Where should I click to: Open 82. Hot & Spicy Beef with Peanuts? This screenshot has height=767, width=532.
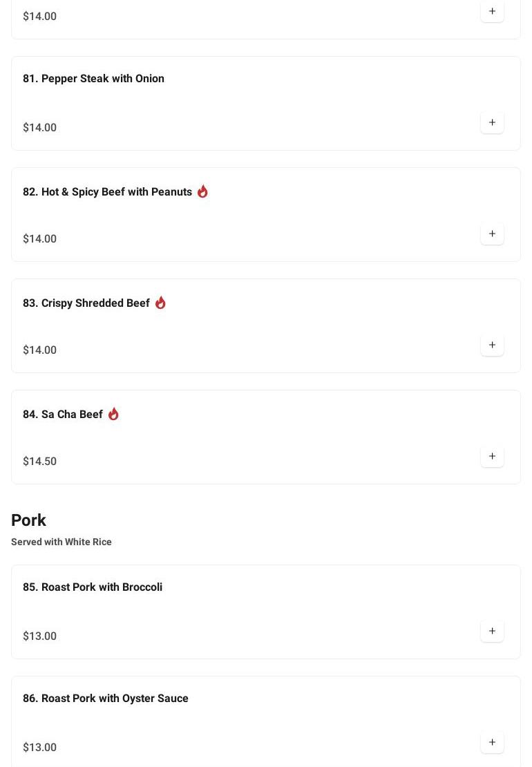(107, 192)
